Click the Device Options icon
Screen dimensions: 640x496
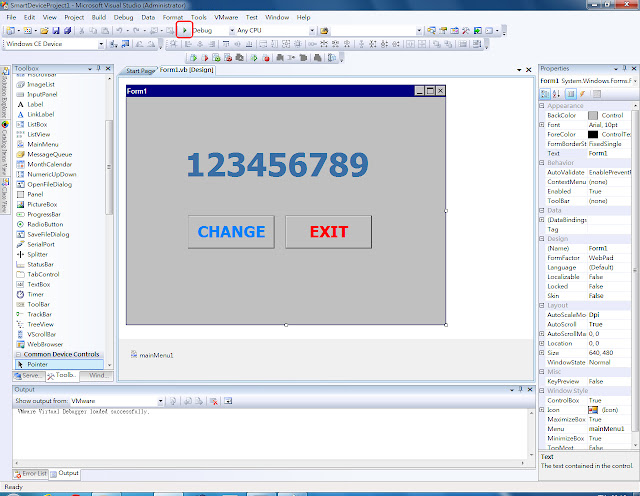tap(125, 44)
